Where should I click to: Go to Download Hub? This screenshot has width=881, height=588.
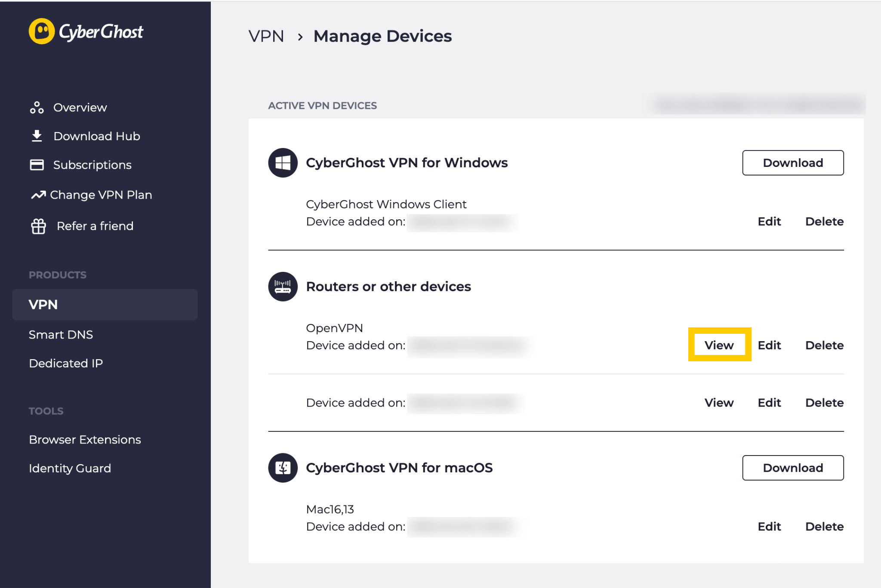tap(97, 136)
